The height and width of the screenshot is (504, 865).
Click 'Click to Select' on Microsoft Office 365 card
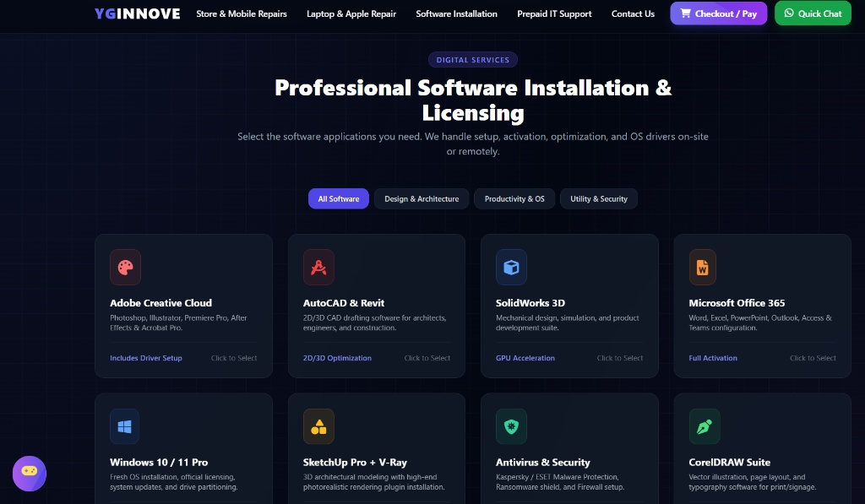coord(813,358)
